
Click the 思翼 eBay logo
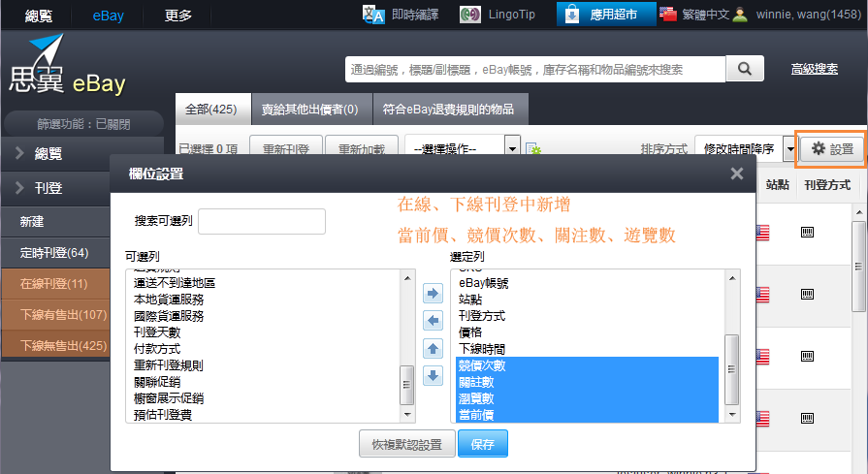[x=68, y=65]
